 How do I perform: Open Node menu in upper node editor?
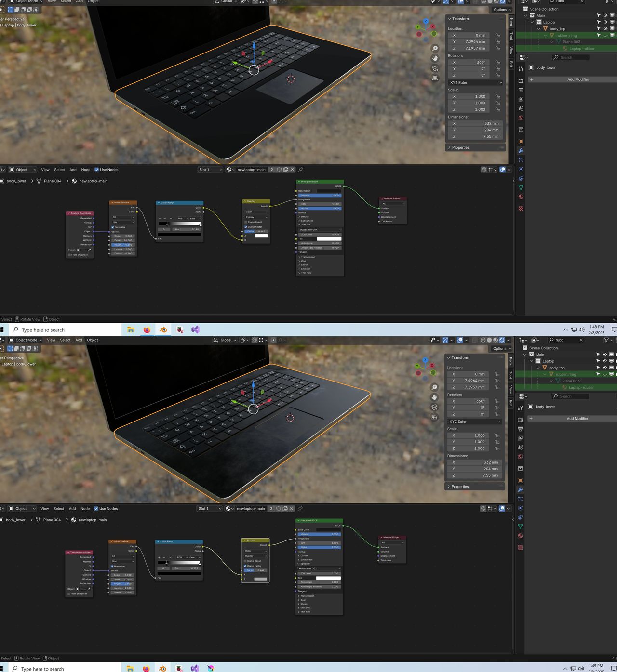[86, 170]
